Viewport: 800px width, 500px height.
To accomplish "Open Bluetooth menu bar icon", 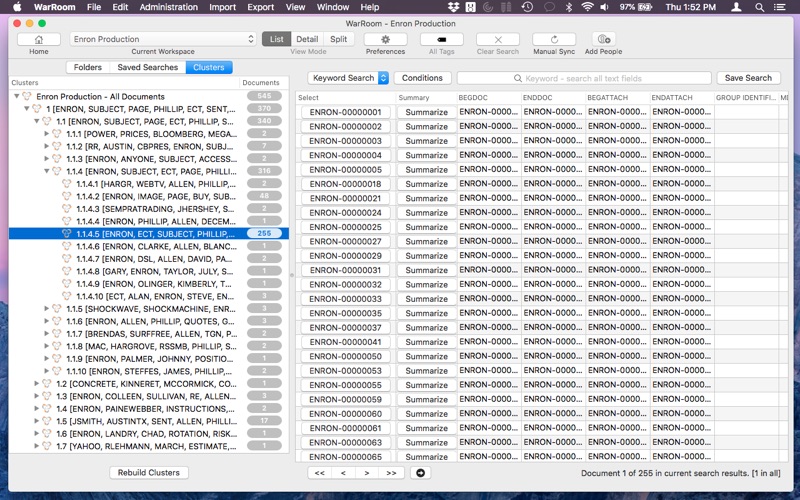I will coord(569,7).
